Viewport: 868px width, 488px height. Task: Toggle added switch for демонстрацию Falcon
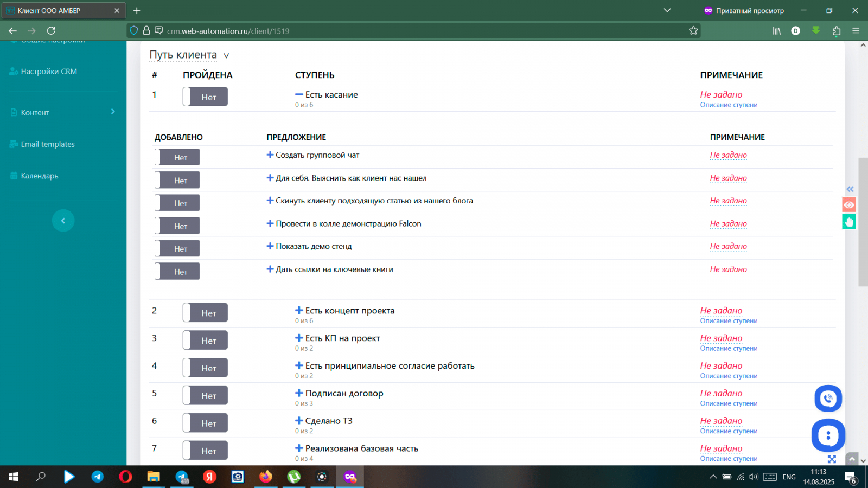pyautogui.click(x=177, y=226)
